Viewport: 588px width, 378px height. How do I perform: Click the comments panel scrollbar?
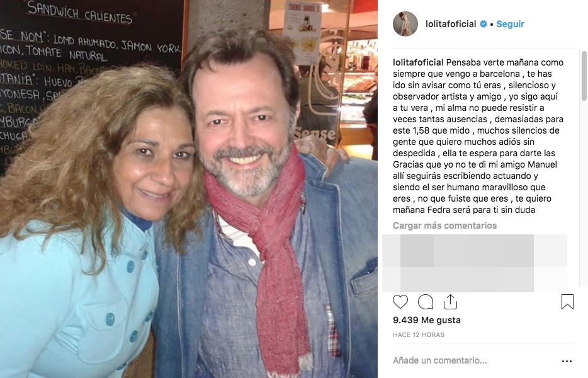point(584,76)
